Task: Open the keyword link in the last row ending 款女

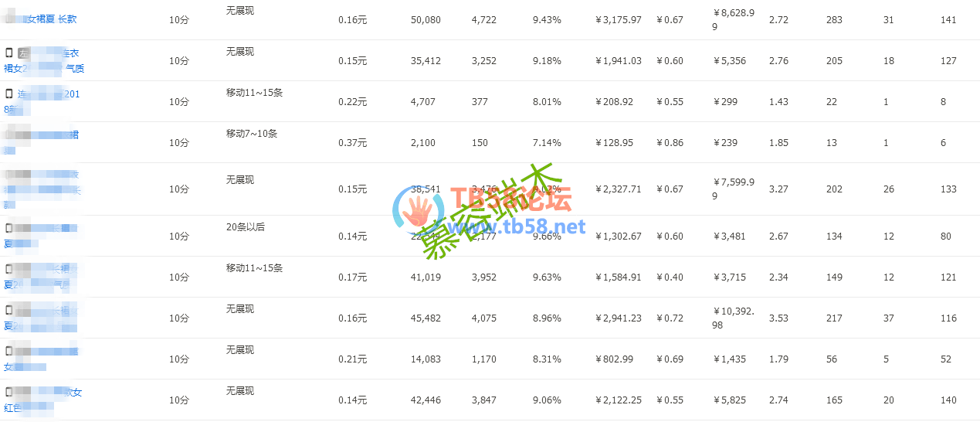Action: (x=44, y=400)
